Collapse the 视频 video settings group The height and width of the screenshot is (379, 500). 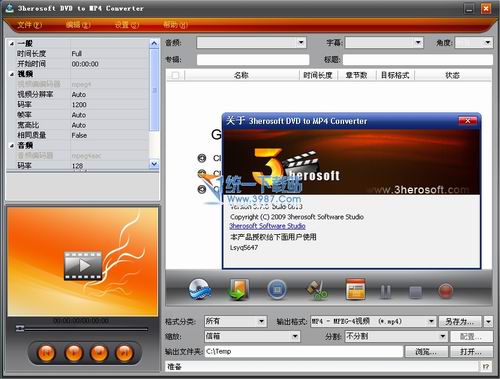[12, 74]
